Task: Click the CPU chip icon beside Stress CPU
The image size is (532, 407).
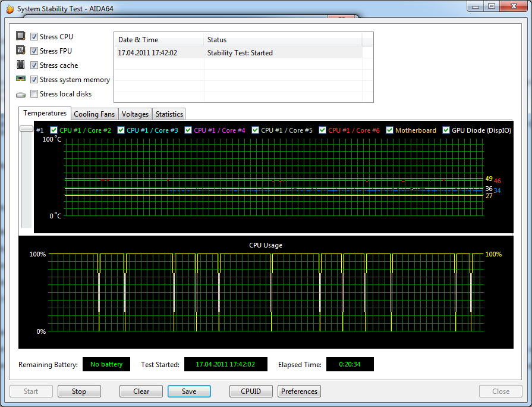Action: coord(21,36)
